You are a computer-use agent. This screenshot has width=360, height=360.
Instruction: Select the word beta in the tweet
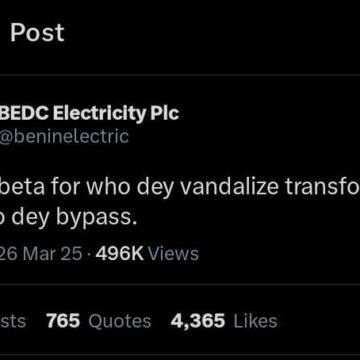click(x=23, y=187)
